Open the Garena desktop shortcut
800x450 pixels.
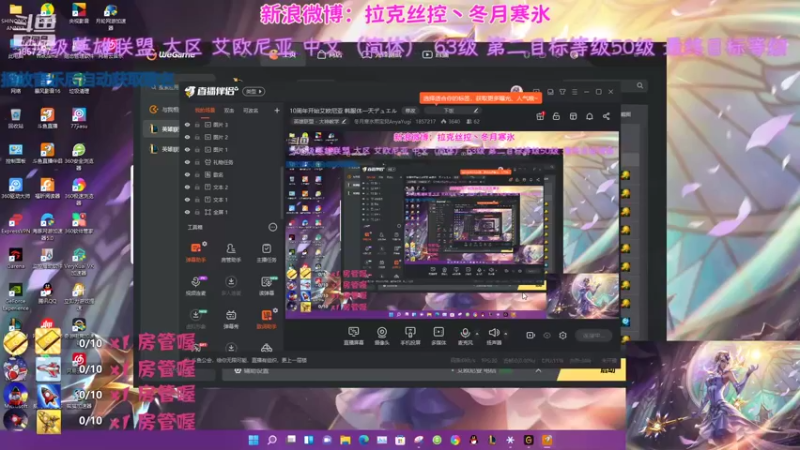tap(15, 258)
